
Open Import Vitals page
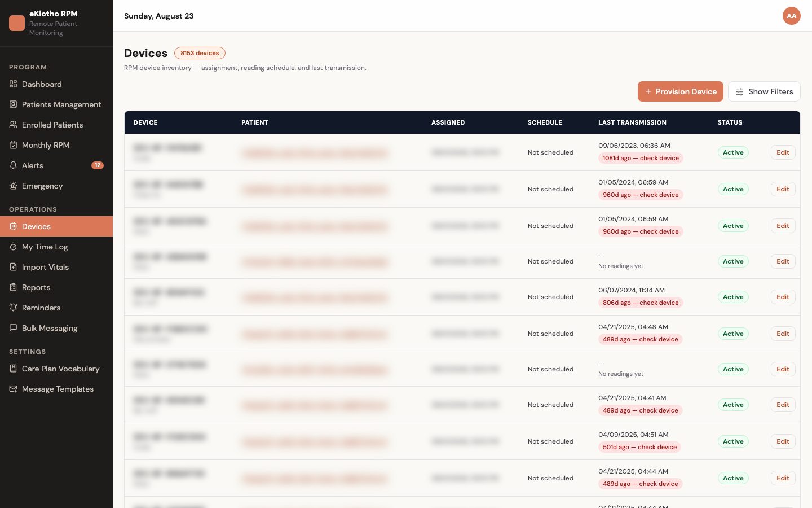click(56, 267)
